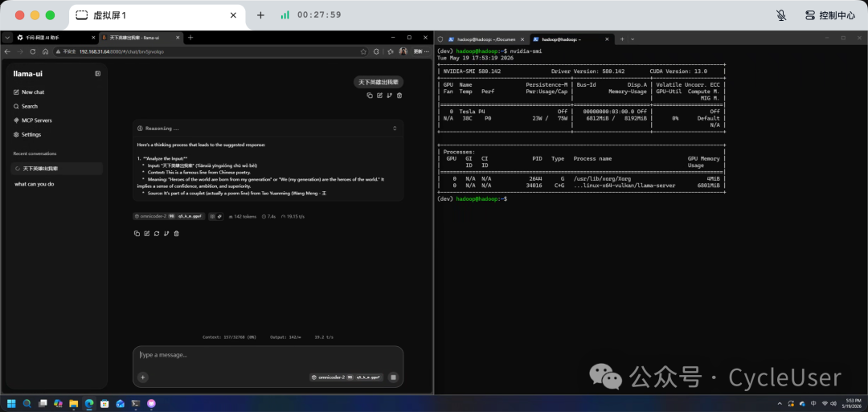This screenshot has width=868, height=412.
Task: Open the browser profile avatar
Action: pyautogui.click(x=403, y=51)
